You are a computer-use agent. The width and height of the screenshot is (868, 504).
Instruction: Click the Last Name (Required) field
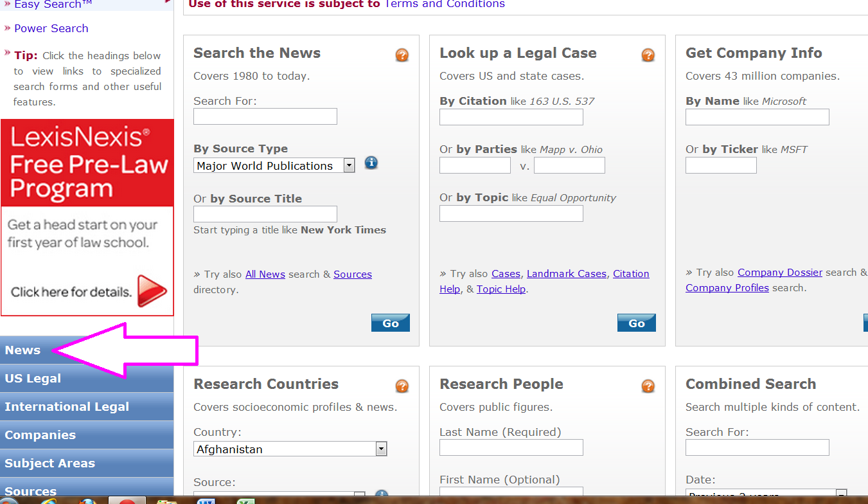pyautogui.click(x=511, y=447)
